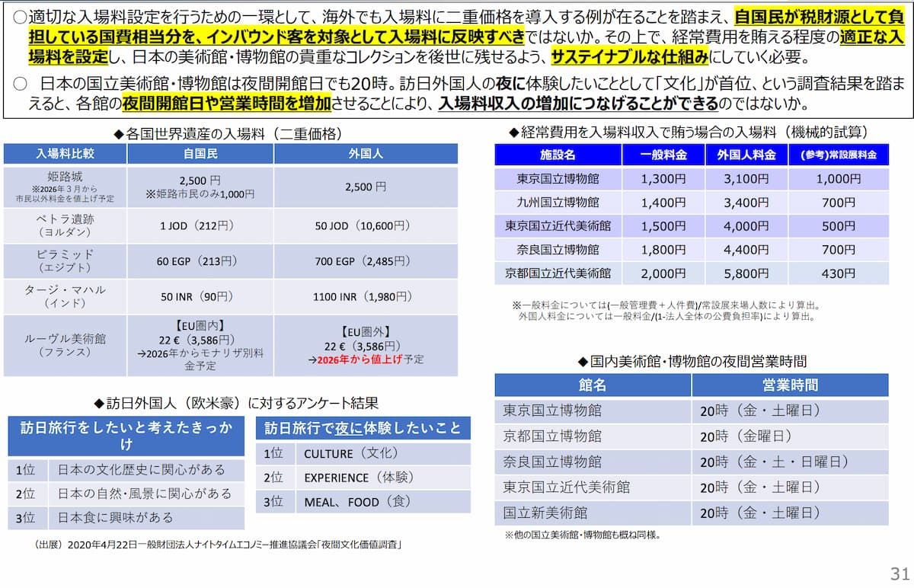Click the yellow-highlighted サステイナブルな仕組み text
Screen dimensions: 914x588
(629, 58)
